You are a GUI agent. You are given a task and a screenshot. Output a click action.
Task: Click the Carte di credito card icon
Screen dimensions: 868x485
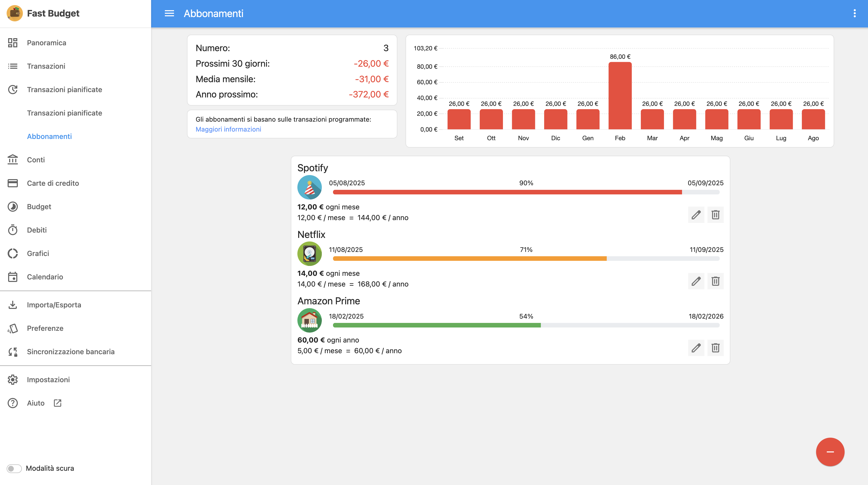(x=13, y=183)
